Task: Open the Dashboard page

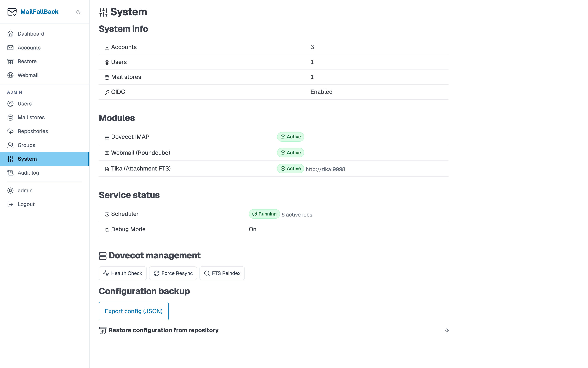Action: tap(45, 34)
